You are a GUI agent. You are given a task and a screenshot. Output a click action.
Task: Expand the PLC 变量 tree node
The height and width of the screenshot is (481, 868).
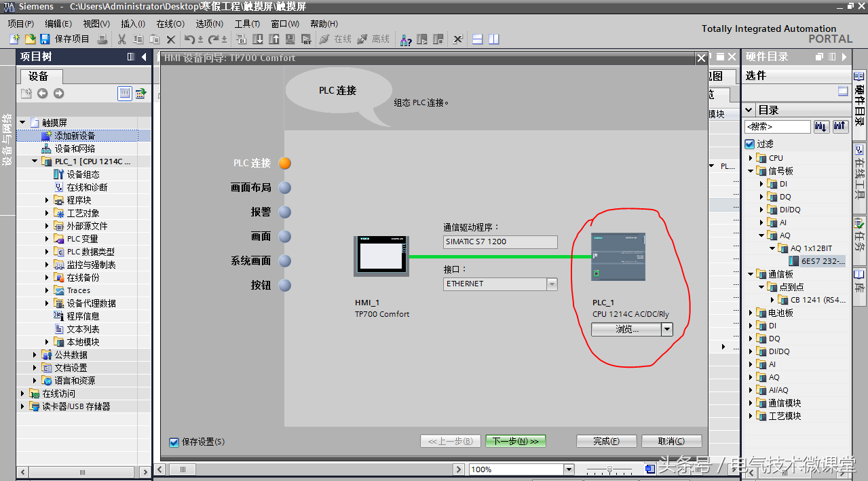tap(48, 239)
